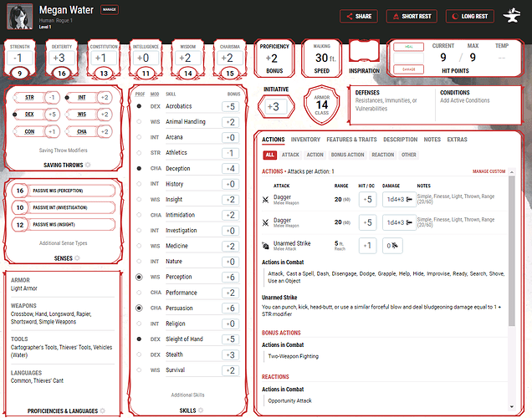
Task: Switch to Description tab
Action: coord(401,140)
